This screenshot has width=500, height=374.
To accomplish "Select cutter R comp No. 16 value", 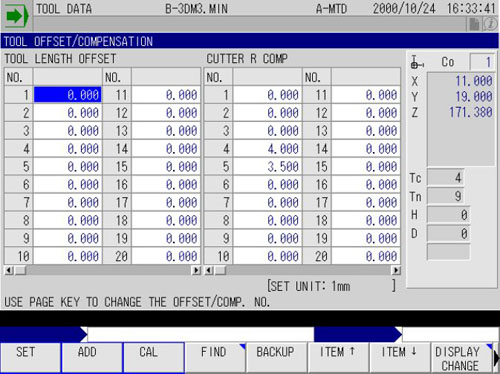I will (x=366, y=185).
